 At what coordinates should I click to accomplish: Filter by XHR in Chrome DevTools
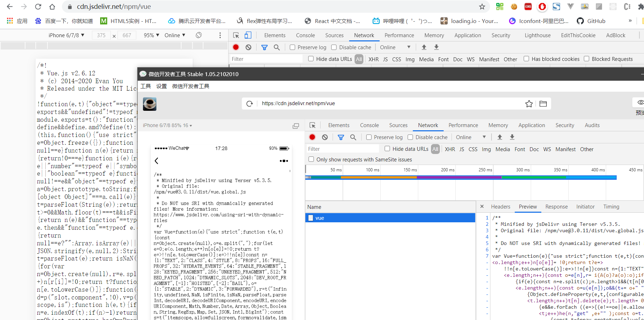373,59
